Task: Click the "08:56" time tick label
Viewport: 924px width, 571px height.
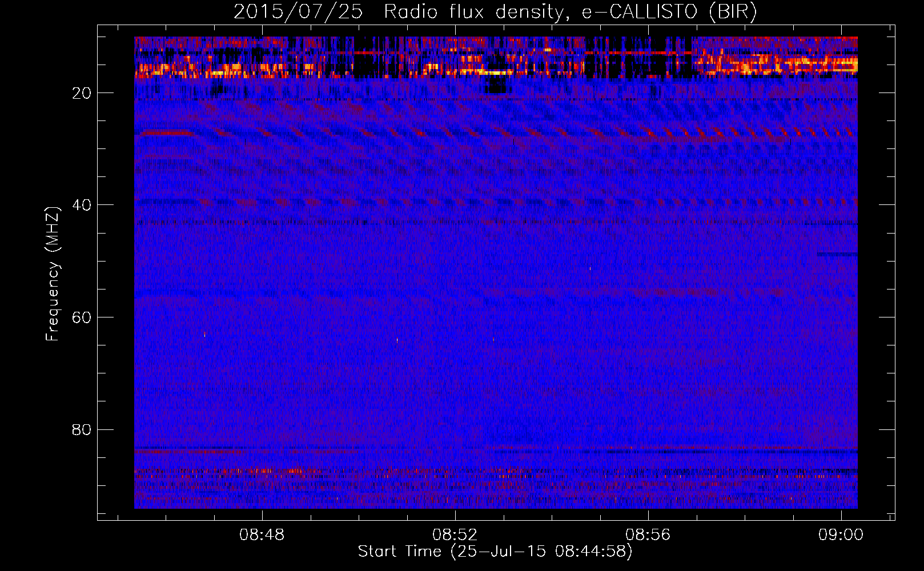Action: (648, 535)
